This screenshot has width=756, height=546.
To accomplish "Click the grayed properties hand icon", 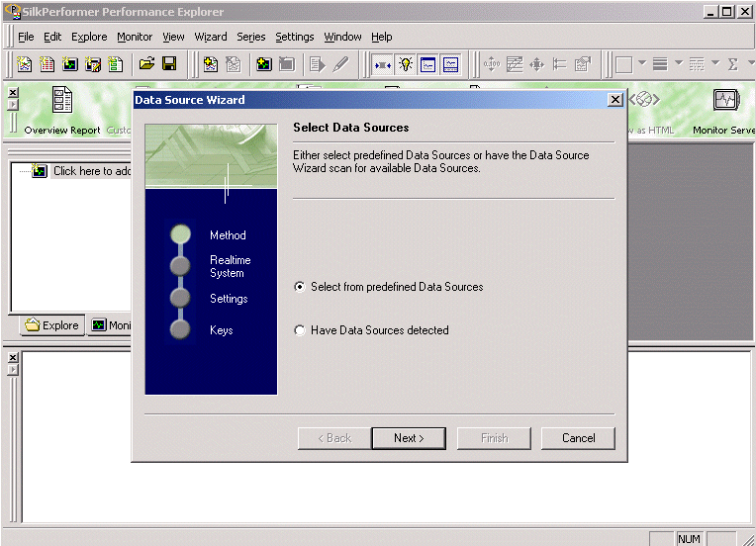I will click(583, 64).
